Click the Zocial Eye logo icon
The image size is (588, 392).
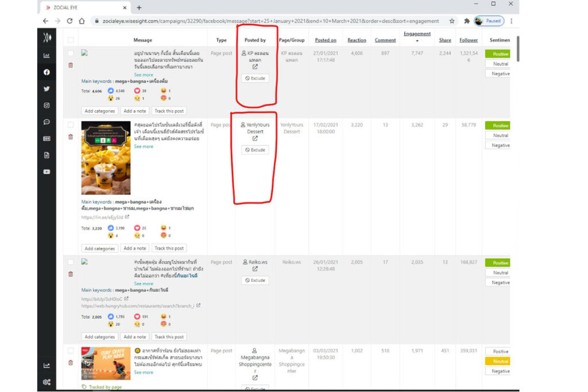click(47, 37)
